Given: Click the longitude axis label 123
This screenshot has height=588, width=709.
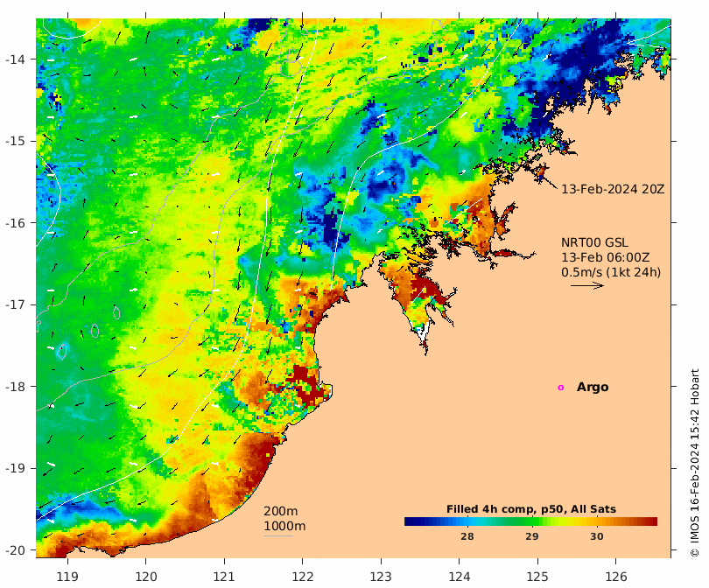Looking at the screenshot, I should coord(381,577).
